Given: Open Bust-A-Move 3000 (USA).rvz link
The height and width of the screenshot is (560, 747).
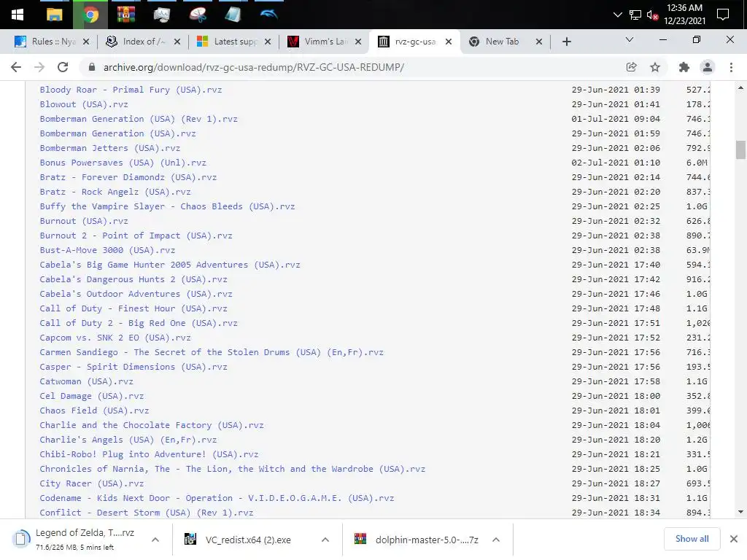Looking at the screenshot, I should [x=107, y=251].
